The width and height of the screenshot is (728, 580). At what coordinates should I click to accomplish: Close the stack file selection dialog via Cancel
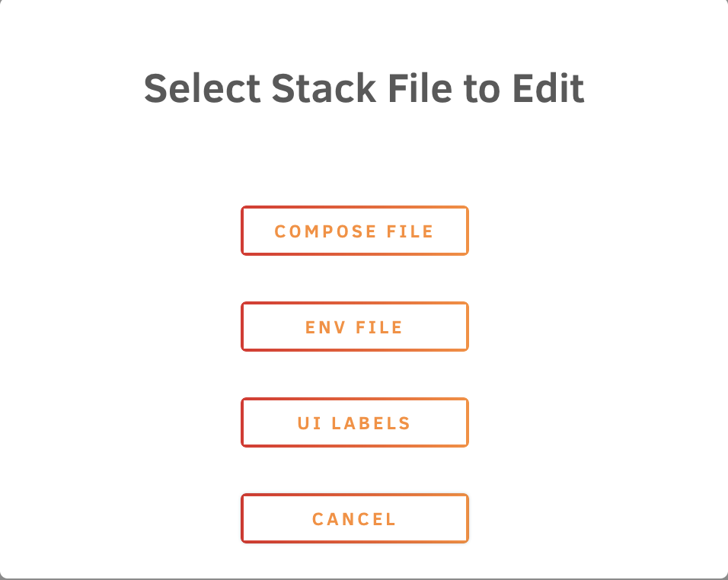(x=354, y=518)
